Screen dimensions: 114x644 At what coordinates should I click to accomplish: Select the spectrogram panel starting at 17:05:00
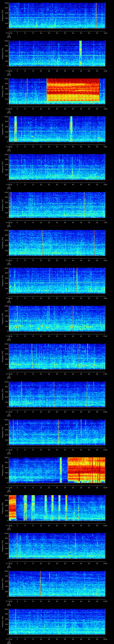[x=57, y=167]
